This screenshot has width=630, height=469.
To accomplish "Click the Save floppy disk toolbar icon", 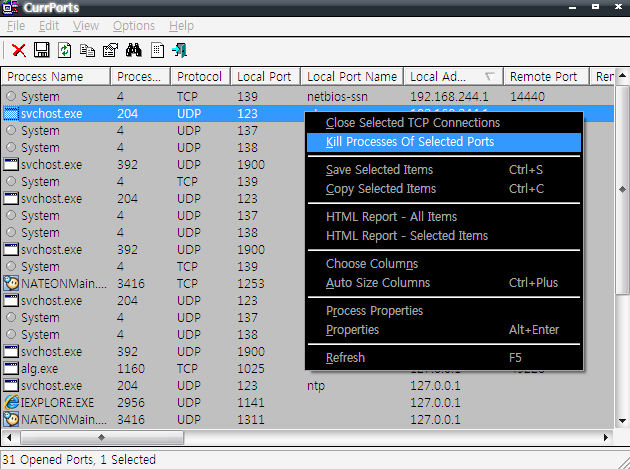I will coord(41,50).
